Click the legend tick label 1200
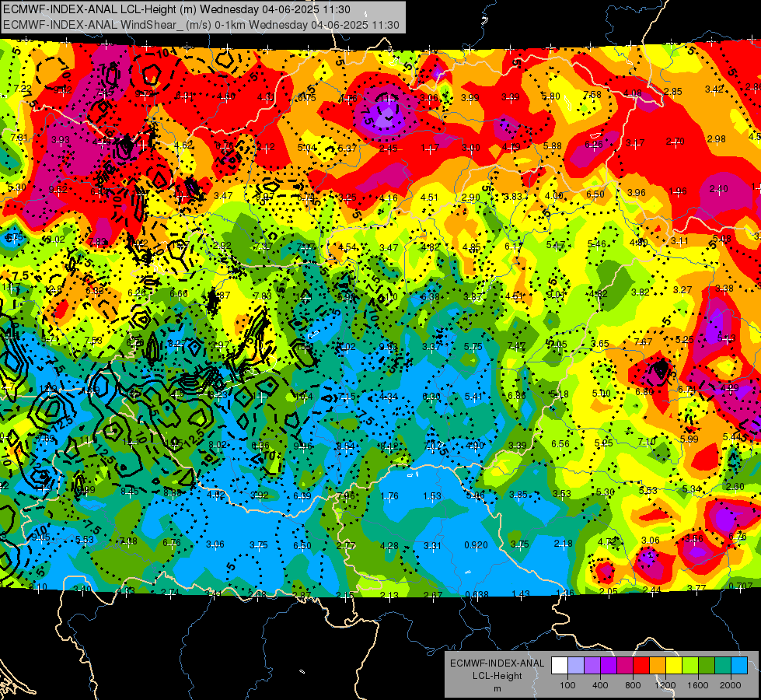The image size is (761, 700). 665,685
